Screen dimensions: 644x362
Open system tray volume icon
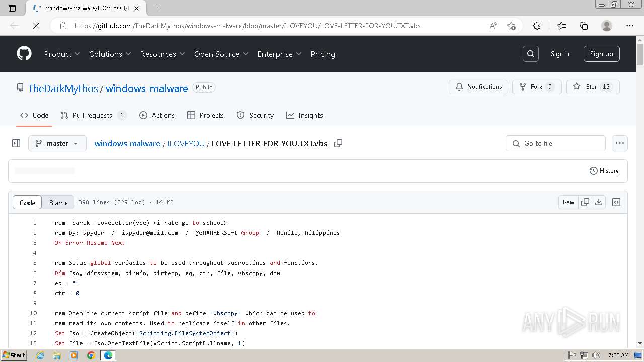(596, 355)
